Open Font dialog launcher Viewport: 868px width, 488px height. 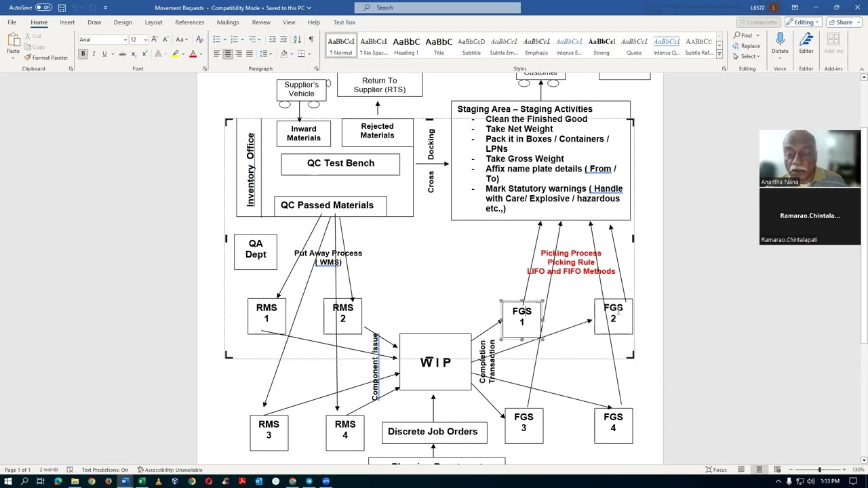204,68
